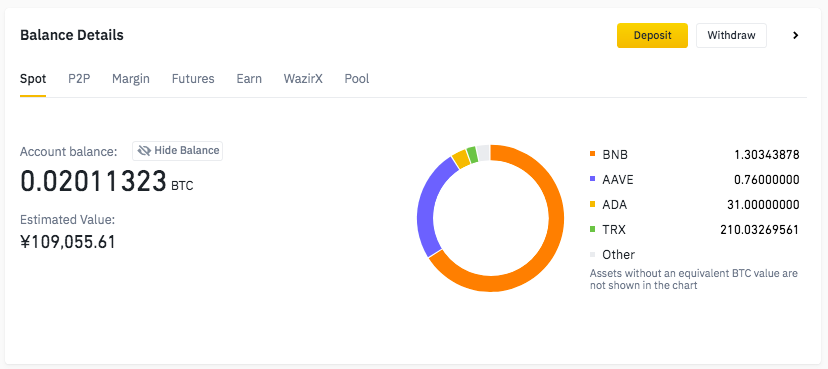This screenshot has width=828, height=369.
Task: Click the ADA amount 31.00000000
Action: pos(763,205)
